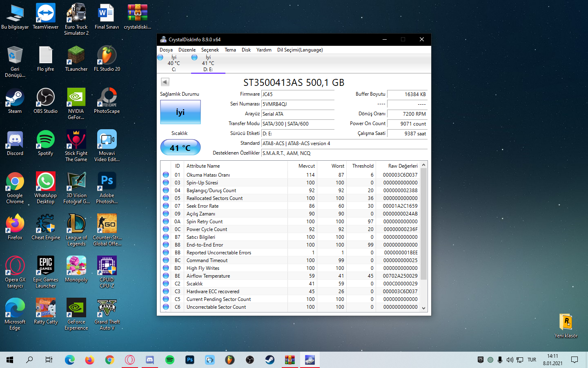Open crystaldiski... archive desktop icon
This screenshot has height=368, width=588.
137,17
